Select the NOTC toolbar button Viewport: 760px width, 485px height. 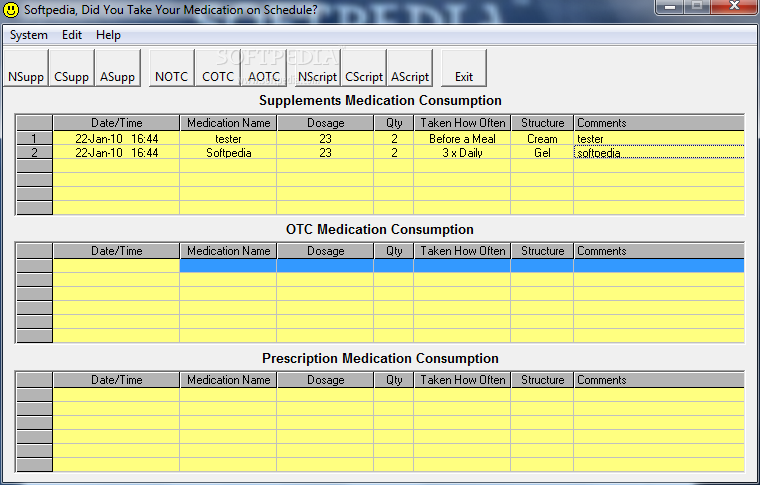(172, 68)
